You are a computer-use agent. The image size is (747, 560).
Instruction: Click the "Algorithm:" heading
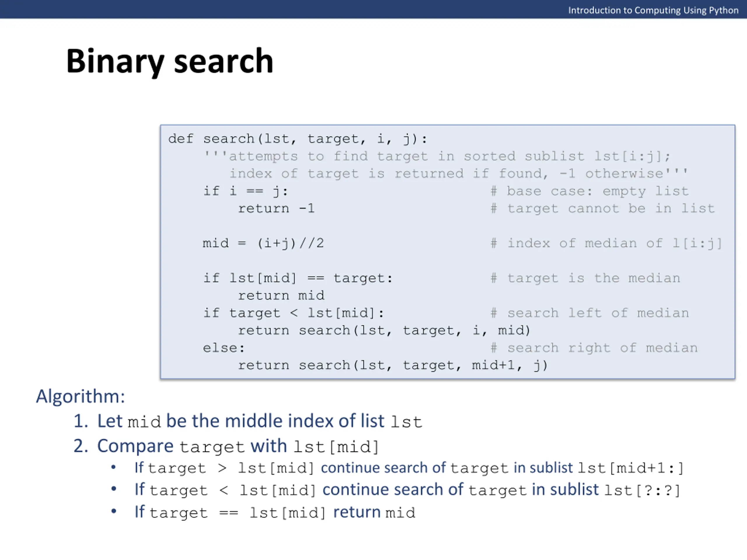point(80,396)
